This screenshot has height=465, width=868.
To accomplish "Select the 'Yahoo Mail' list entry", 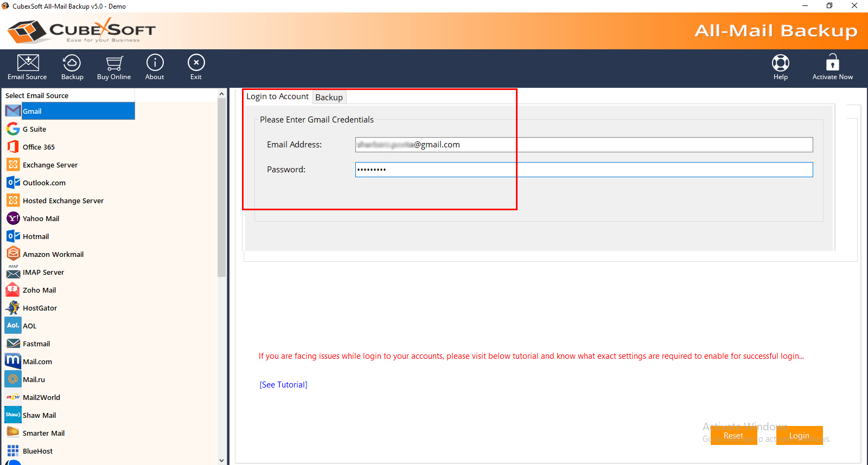I will tap(41, 218).
